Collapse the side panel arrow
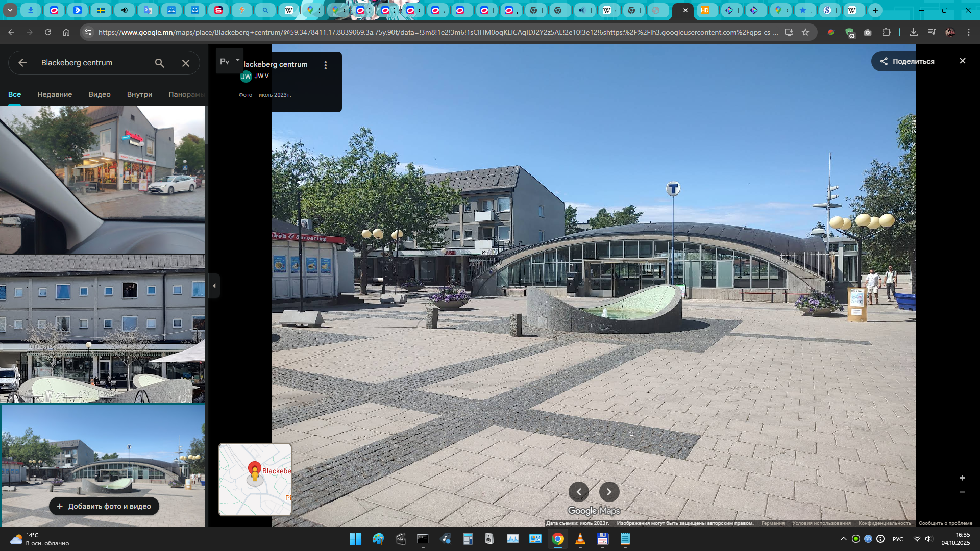 coord(214,286)
